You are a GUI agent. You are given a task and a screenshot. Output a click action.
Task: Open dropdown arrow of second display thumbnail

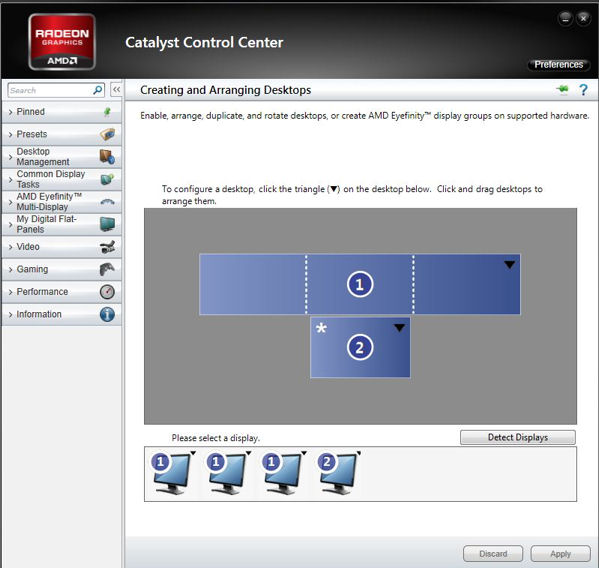(x=249, y=453)
